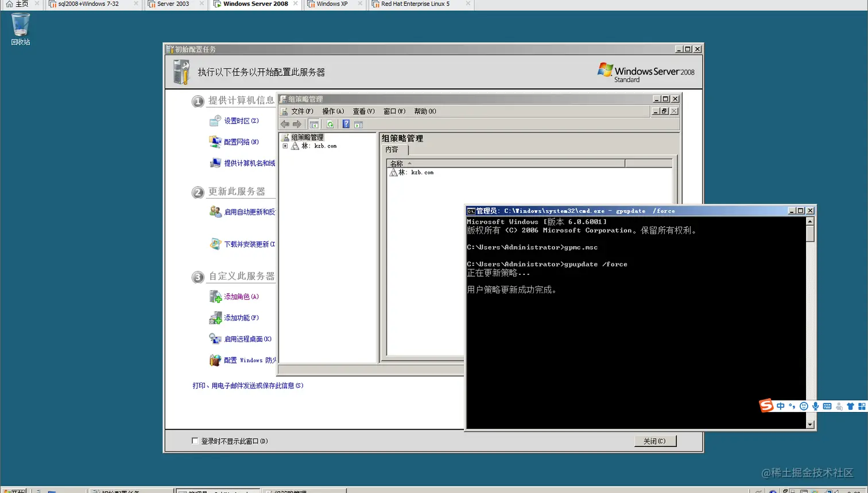Open the 帮助(H) menu

pos(425,111)
